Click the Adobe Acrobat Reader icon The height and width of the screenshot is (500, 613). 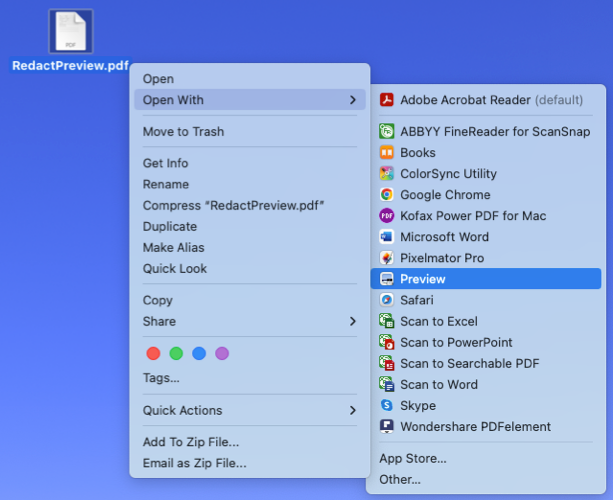(386, 100)
